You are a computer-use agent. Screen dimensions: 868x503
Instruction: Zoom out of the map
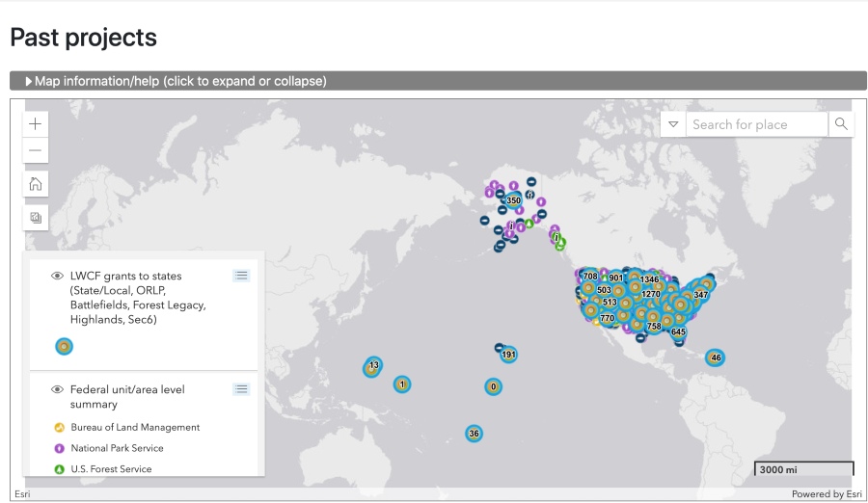[x=36, y=150]
